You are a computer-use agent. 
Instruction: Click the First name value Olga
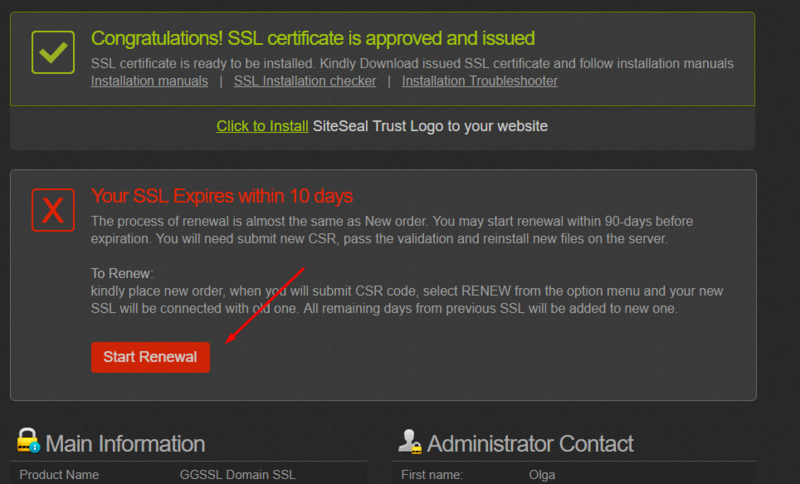[542, 475]
